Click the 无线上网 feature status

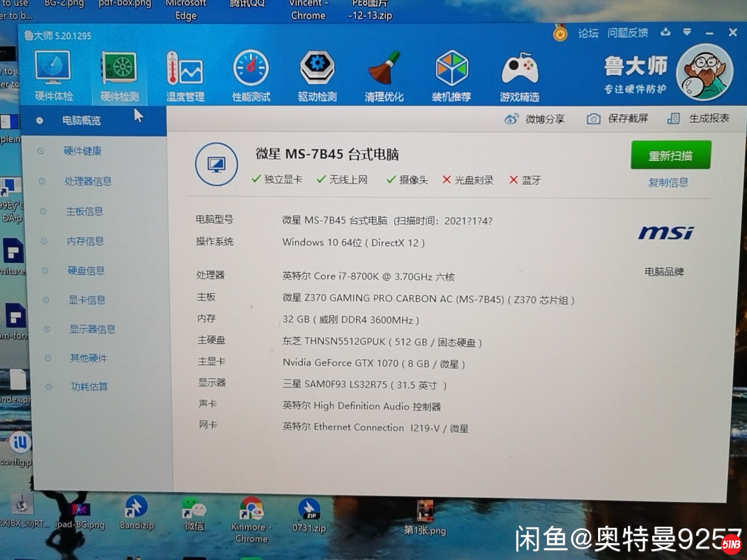tap(342, 179)
